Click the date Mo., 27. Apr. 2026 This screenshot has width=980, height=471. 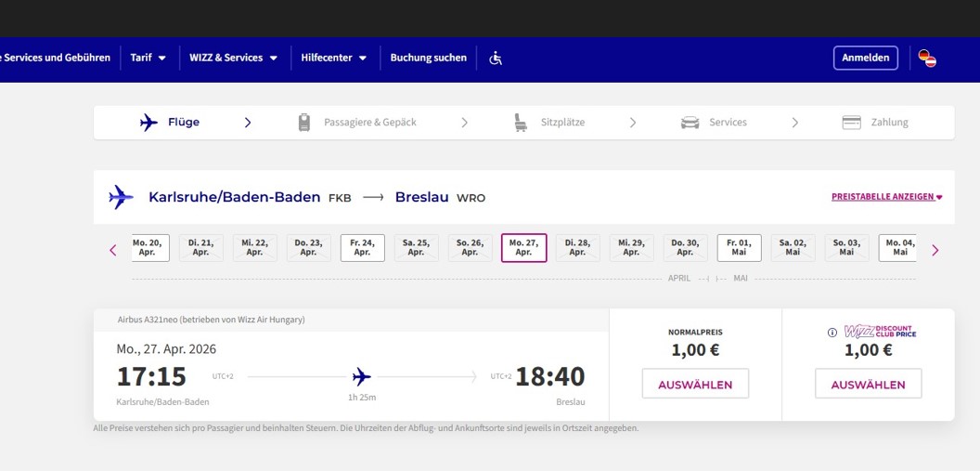[x=166, y=349]
